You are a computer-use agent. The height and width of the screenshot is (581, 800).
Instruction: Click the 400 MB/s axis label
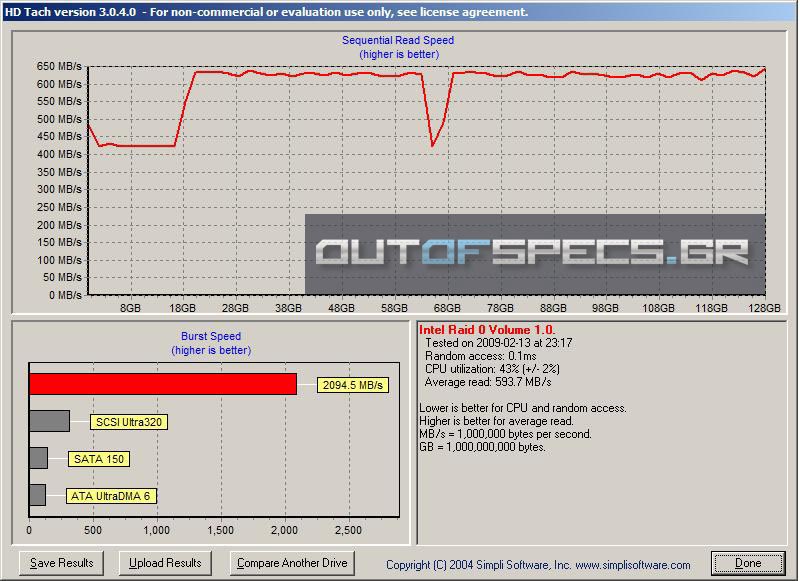point(59,154)
